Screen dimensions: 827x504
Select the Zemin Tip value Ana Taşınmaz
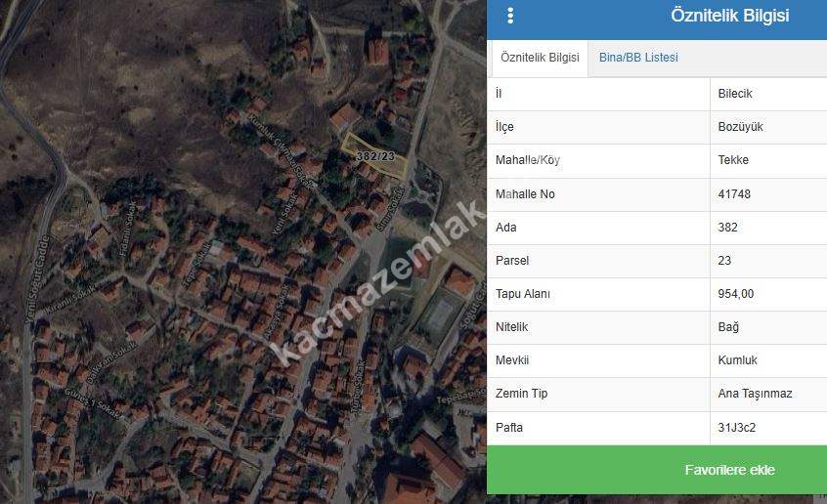click(x=755, y=394)
